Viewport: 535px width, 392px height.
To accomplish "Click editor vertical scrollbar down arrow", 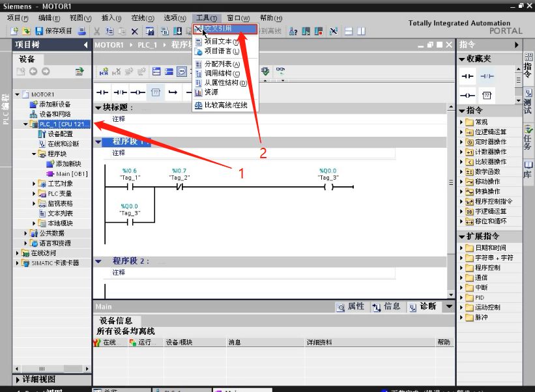I will click(451, 294).
